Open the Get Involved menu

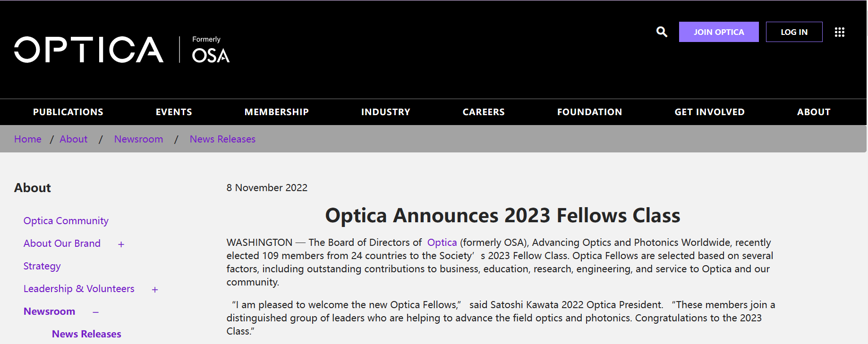tap(709, 112)
